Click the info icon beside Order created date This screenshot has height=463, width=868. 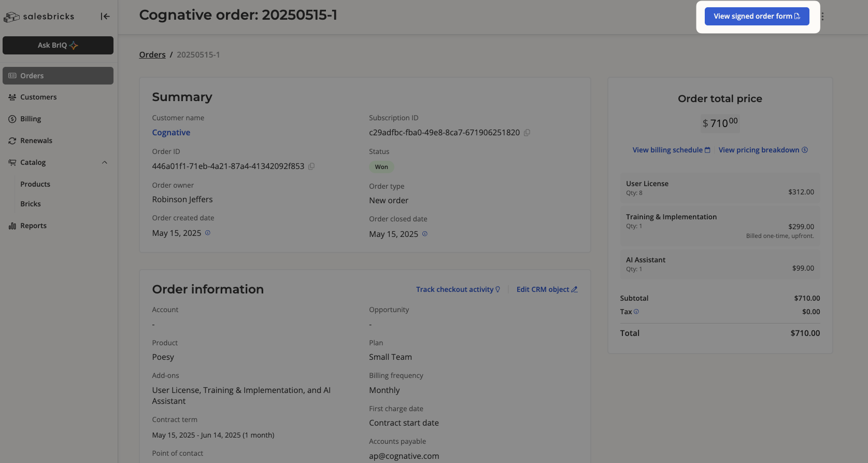[208, 233]
